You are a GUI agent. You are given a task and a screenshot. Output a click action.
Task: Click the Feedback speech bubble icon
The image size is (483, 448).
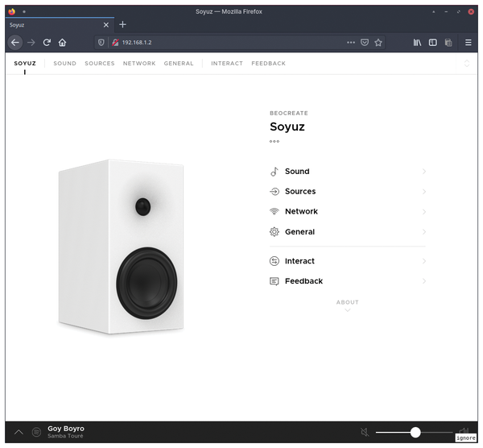click(275, 281)
